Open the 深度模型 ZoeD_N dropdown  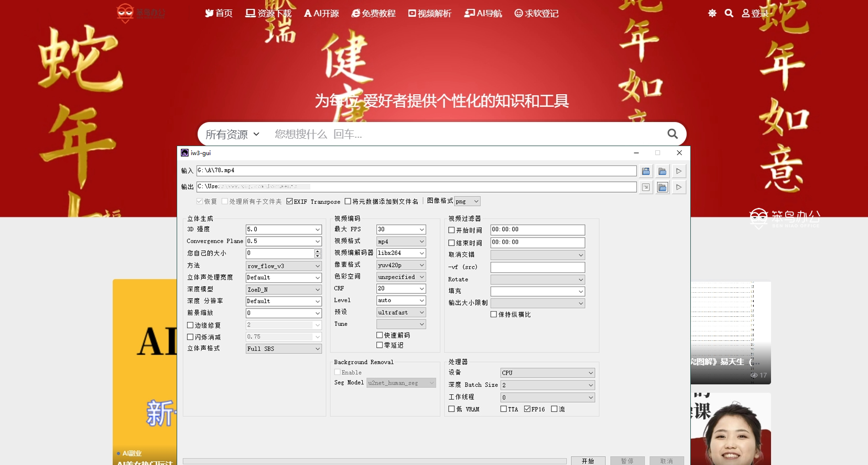pyautogui.click(x=284, y=290)
